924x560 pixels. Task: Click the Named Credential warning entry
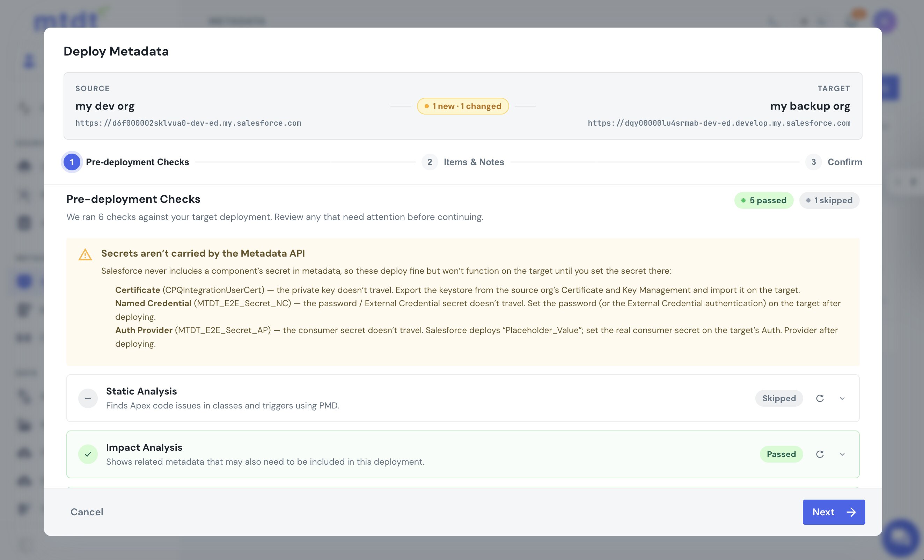point(478,310)
